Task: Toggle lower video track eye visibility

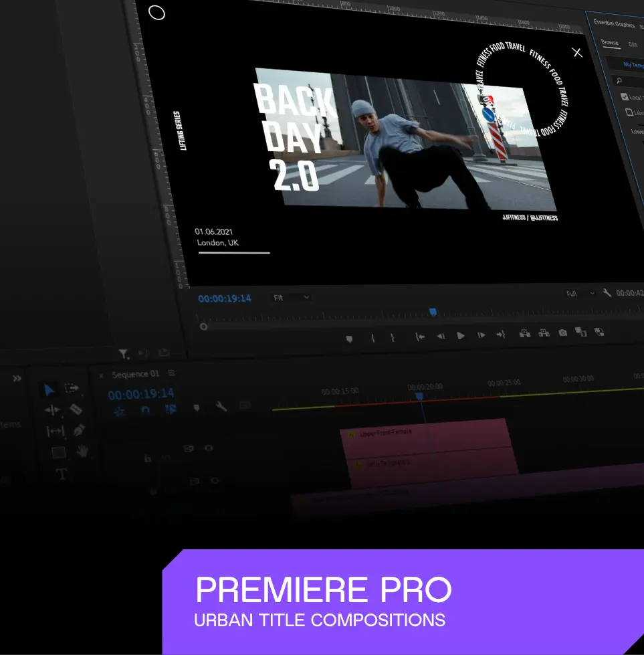Action: (215, 480)
